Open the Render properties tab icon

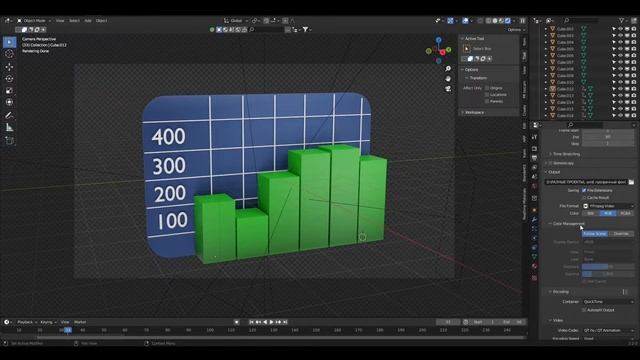tap(534, 149)
